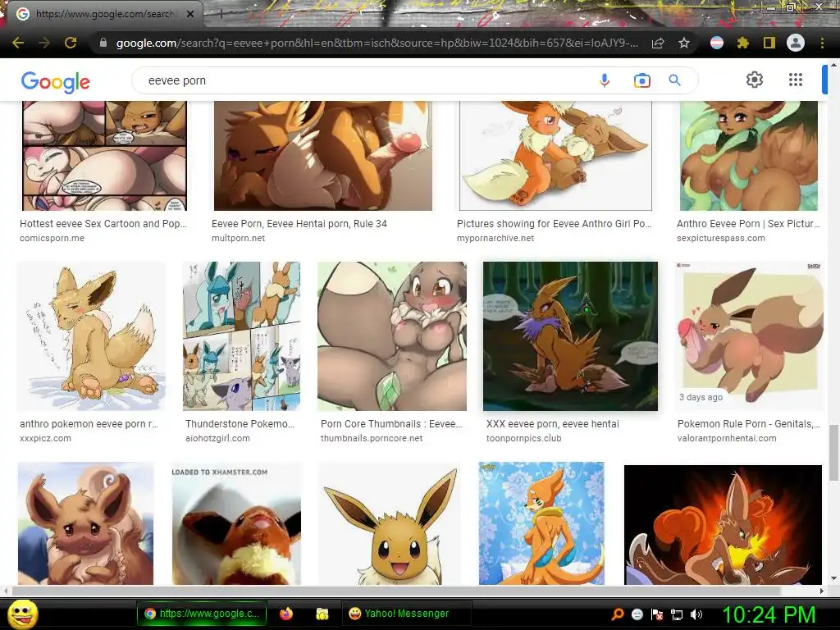Open the aiohotzgirl.com source link
The height and width of the screenshot is (630, 840).
click(x=217, y=438)
